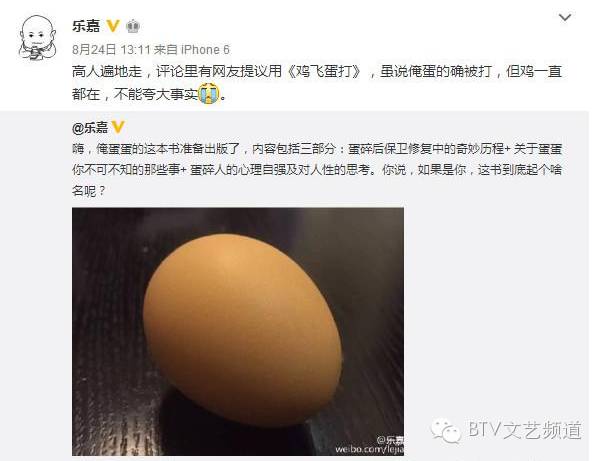Click the weibo.com watermark on the photo
Screen dimensions: 602x461
[x=369, y=449]
